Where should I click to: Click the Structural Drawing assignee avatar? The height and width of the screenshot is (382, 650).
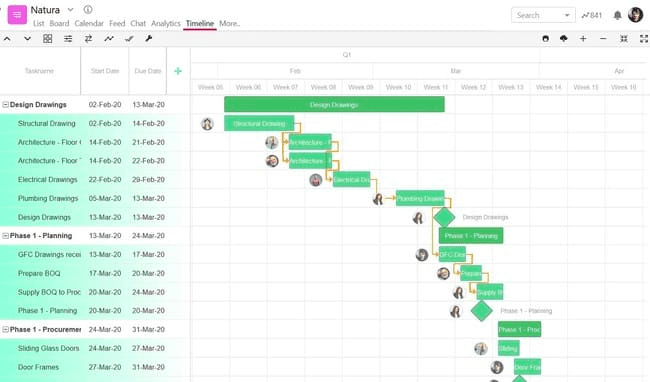(x=207, y=123)
